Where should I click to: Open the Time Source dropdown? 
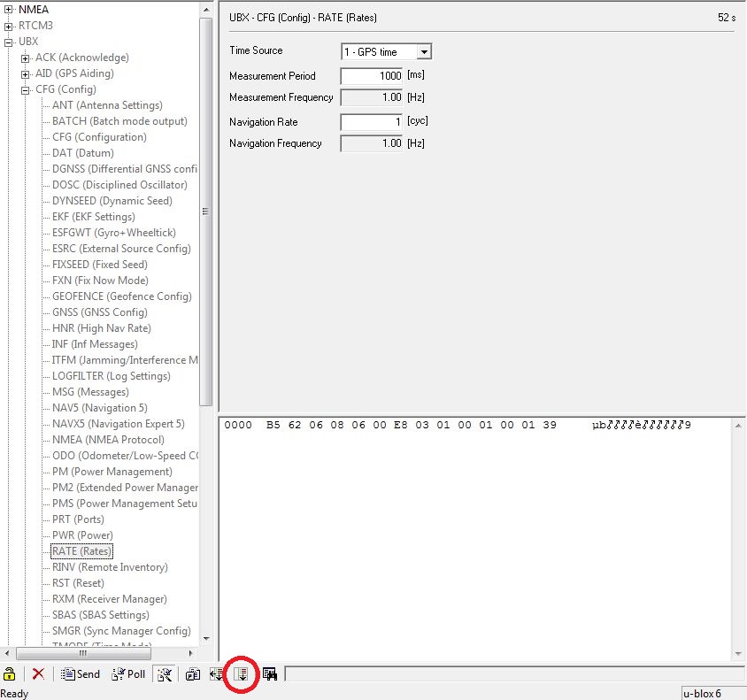tap(423, 50)
